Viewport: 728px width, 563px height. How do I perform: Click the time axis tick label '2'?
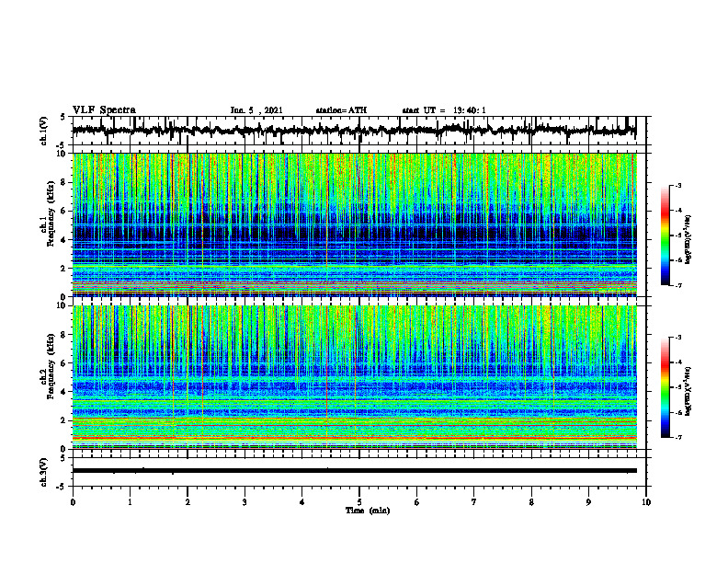[x=188, y=502]
